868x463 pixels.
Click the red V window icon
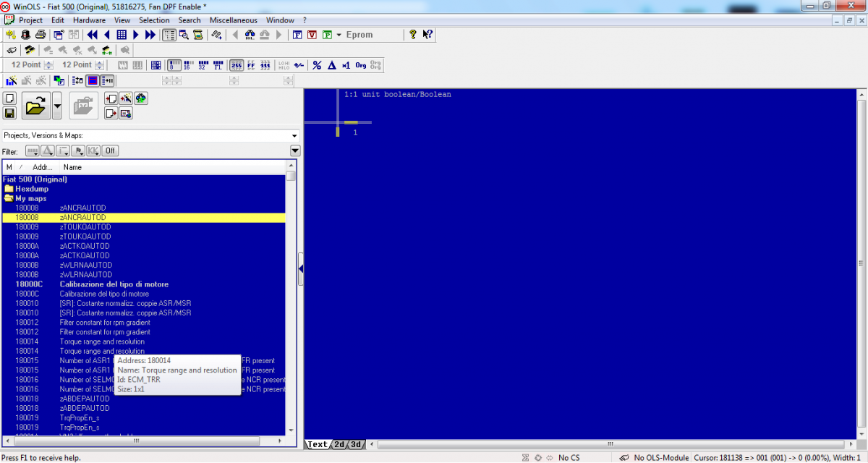click(312, 35)
